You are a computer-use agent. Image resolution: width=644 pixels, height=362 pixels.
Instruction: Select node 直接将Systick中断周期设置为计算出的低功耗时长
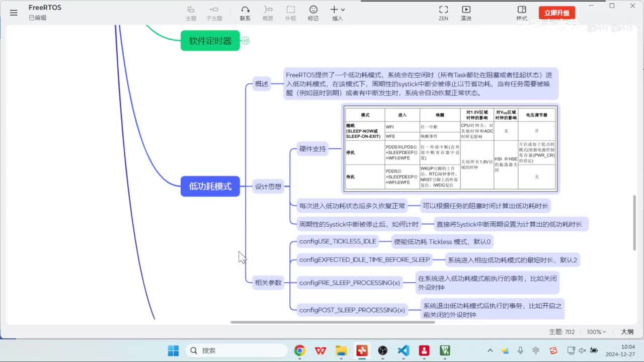click(511, 224)
